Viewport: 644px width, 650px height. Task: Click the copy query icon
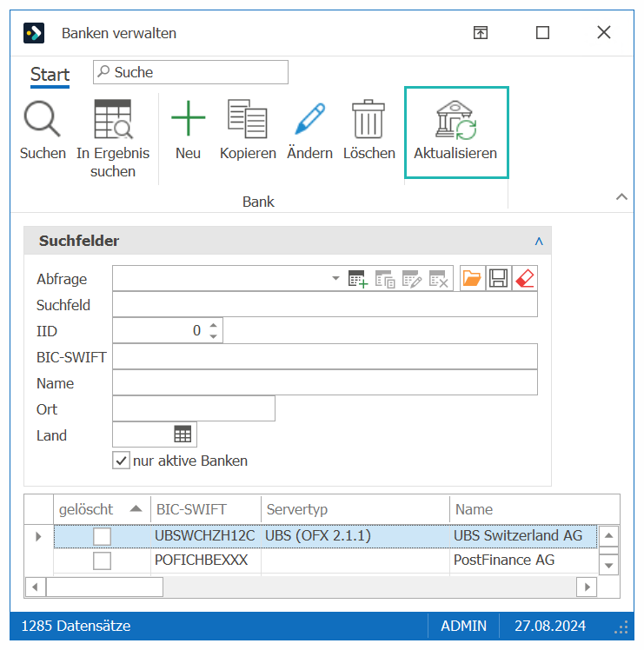[385, 279]
